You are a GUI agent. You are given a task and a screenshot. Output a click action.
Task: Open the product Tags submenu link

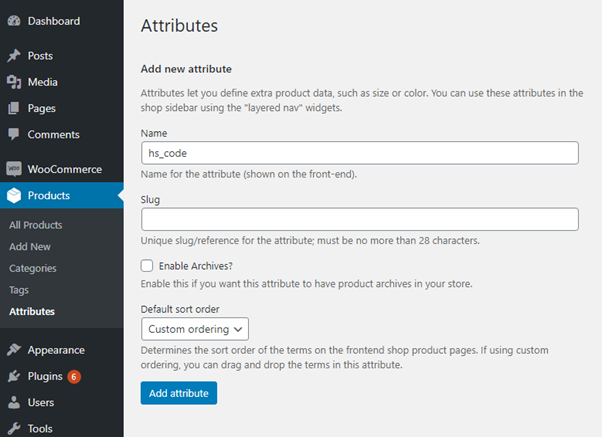[19, 290]
